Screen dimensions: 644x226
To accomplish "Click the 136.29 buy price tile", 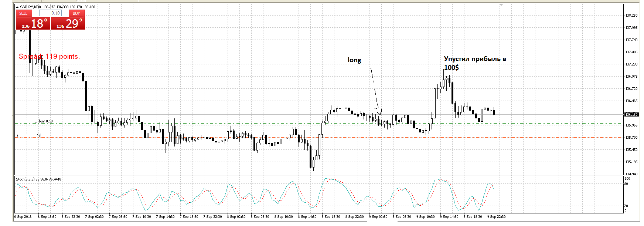I will pos(68,24).
